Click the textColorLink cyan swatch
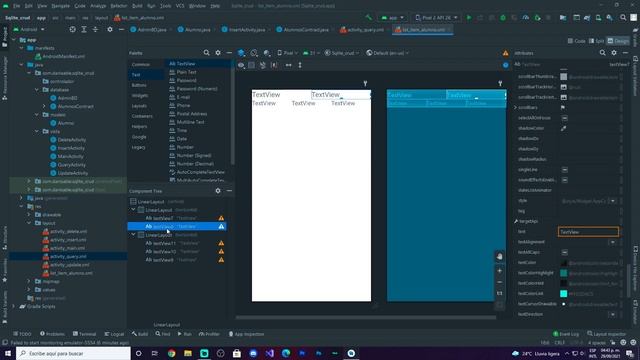This screenshot has width=640, height=360. [564, 293]
